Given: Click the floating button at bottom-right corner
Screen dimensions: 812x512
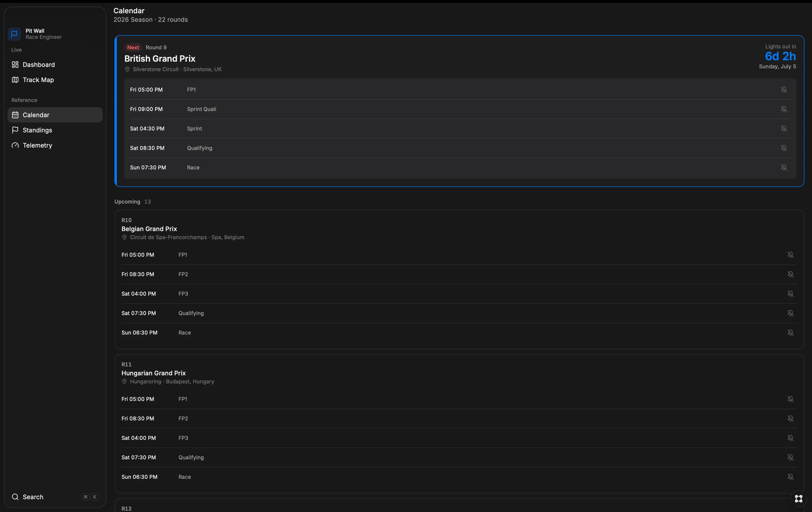Looking at the screenshot, I should tap(798, 498).
